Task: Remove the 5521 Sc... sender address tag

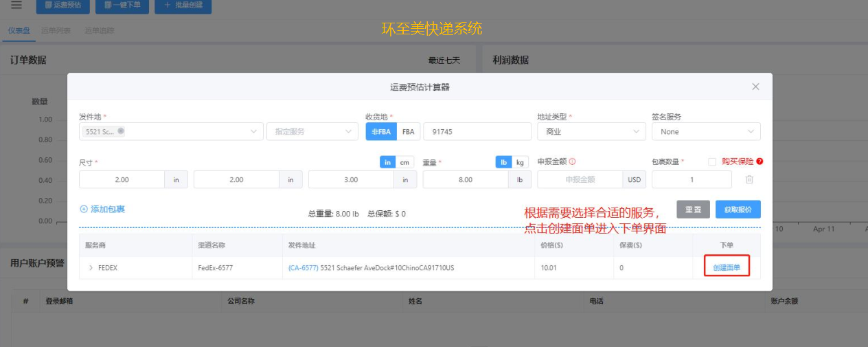Action: (x=121, y=131)
